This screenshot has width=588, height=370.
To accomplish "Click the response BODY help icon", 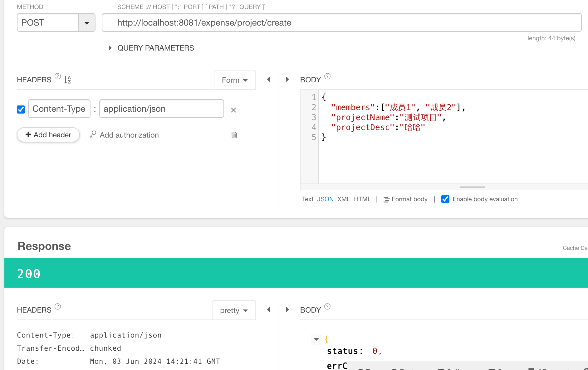I will coord(327,307).
